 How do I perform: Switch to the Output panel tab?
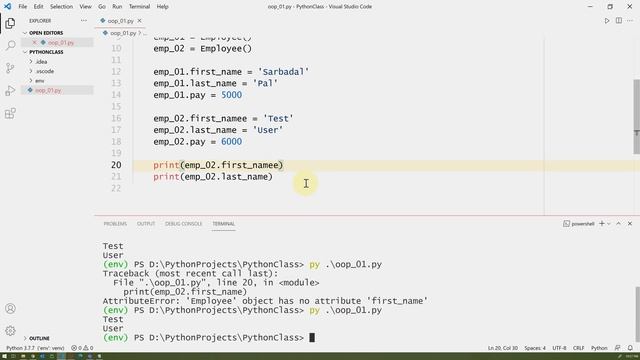point(146,224)
